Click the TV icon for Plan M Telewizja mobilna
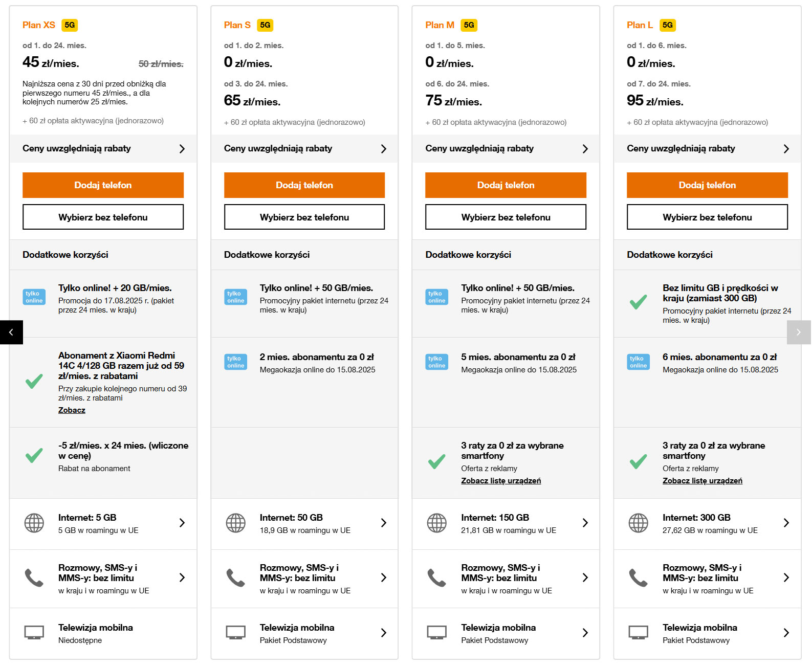 [437, 633]
